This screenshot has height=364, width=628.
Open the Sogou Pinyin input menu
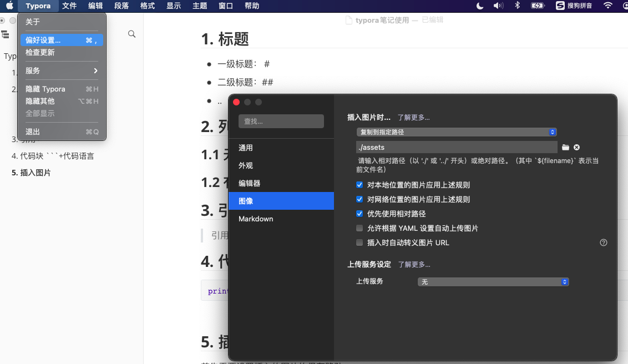(574, 6)
